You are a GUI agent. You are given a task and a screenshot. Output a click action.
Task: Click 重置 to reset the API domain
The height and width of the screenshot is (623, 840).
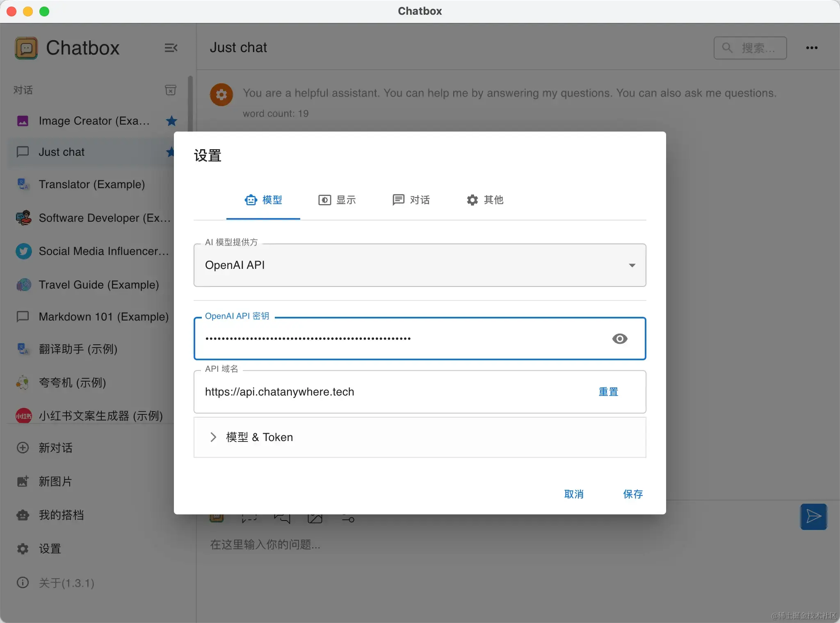click(x=608, y=392)
